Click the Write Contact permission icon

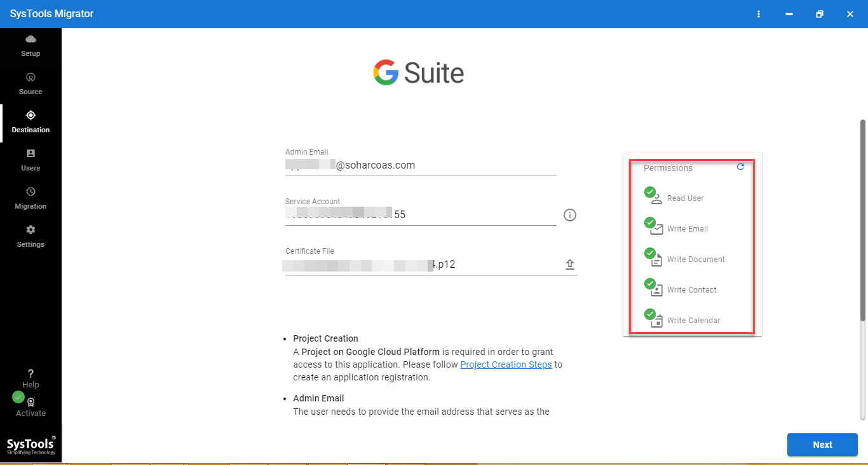tap(654, 288)
